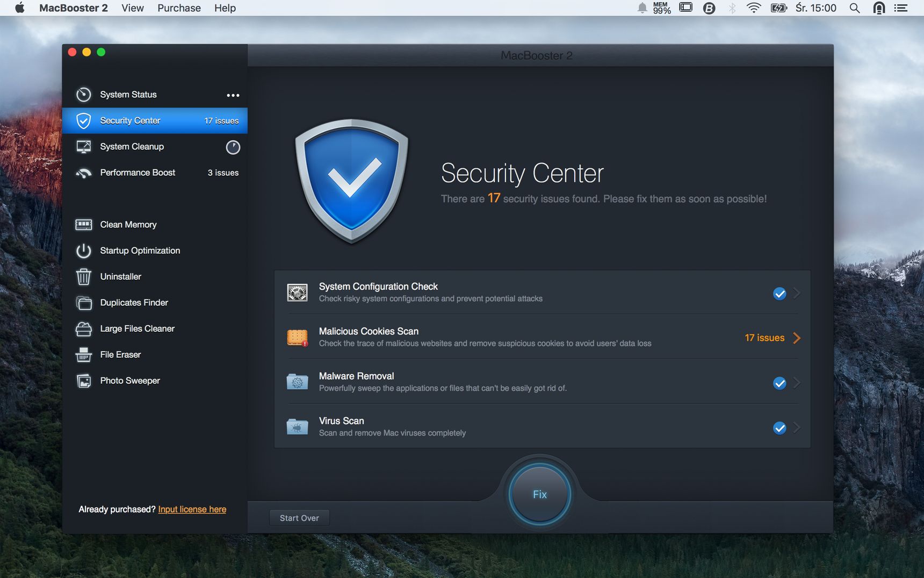Click the Duplicates Finder folders icon
The height and width of the screenshot is (578, 924).
coord(83,303)
